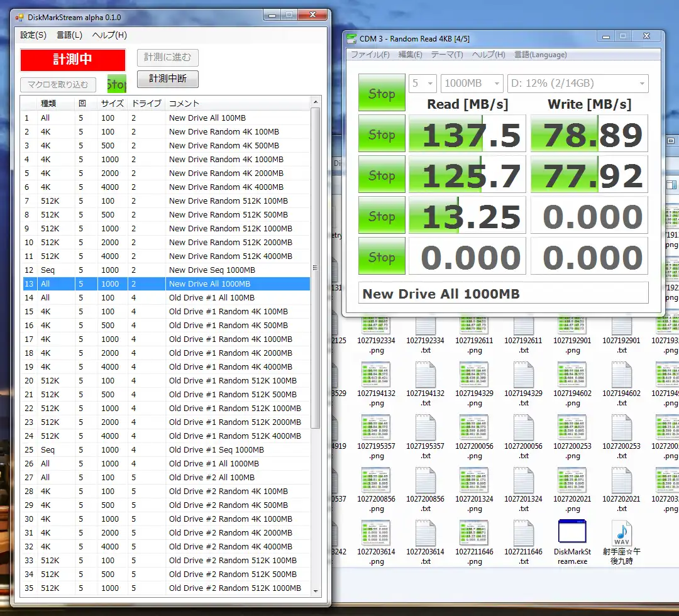Click the 計測中断 abort button
The width and height of the screenshot is (679, 616).
(x=168, y=79)
